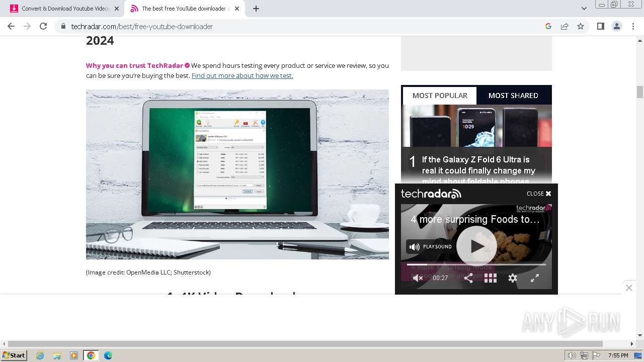Open File Explorer from the taskbar
644x362 pixels.
[x=57, y=355]
